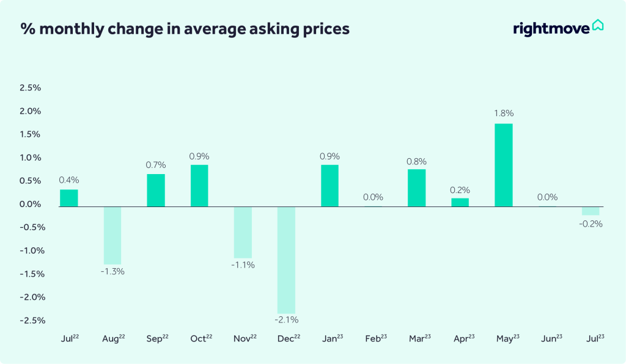The image size is (626, 364).
Task: Select the Aug 22 light green bar
Action: point(112,235)
